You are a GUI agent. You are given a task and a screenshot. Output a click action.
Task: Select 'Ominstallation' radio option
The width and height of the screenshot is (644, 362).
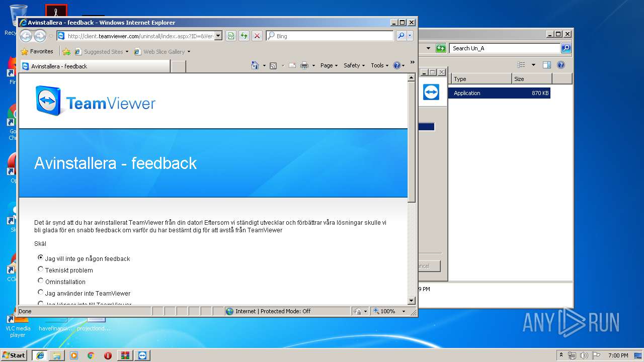(x=41, y=281)
